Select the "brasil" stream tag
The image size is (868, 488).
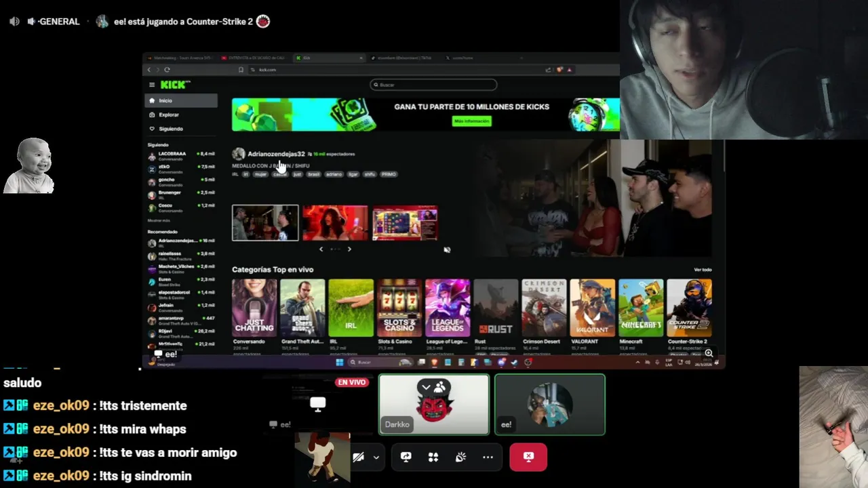click(313, 174)
